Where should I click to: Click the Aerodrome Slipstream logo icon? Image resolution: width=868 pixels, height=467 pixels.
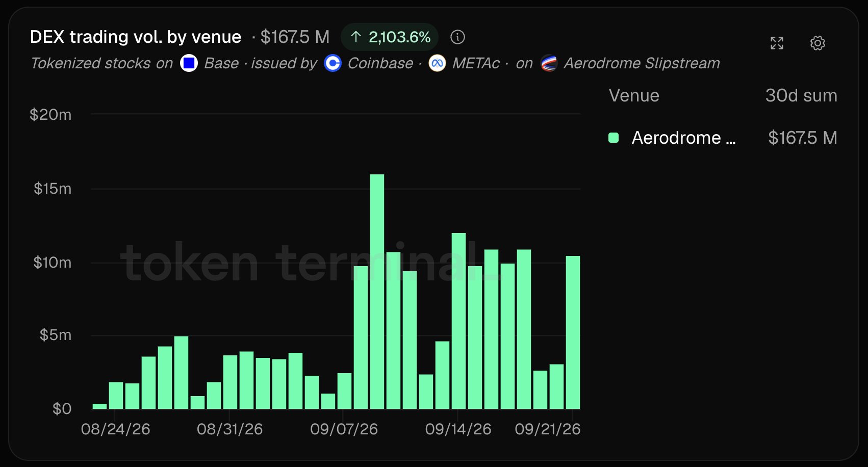coord(549,63)
